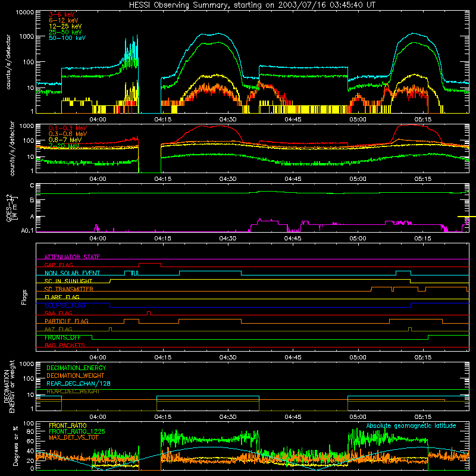Image resolution: width=476 pixels, height=476 pixels.
Task: Select the 6-12 keV legend label
Action: click(64, 20)
